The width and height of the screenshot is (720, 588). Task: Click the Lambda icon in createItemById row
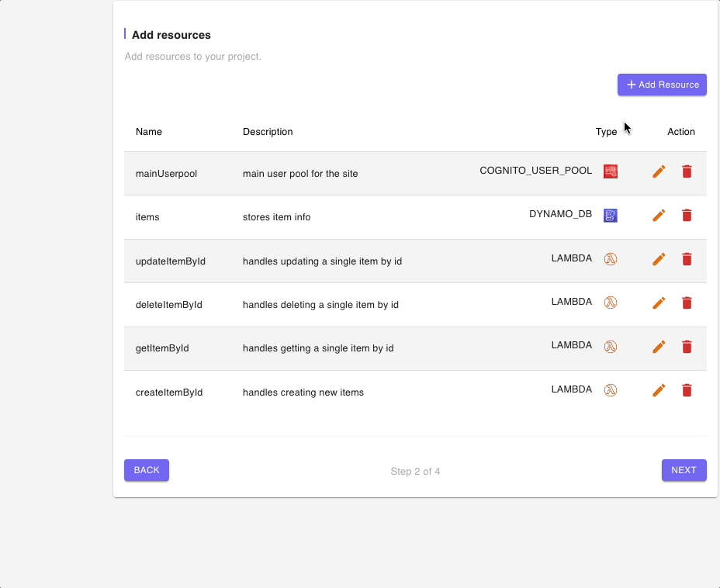tap(611, 390)
